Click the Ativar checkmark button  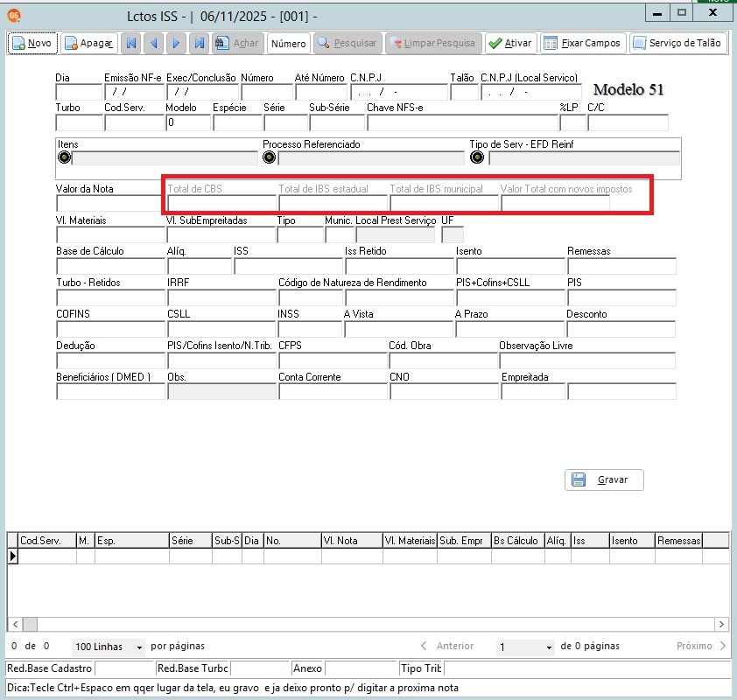(511, 43)
